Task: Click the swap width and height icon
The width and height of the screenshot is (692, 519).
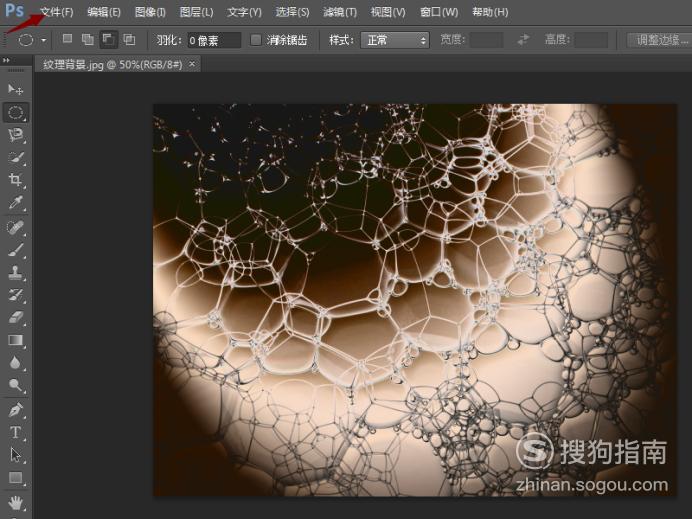Action: pyautogui.click(x=523, y=40)
